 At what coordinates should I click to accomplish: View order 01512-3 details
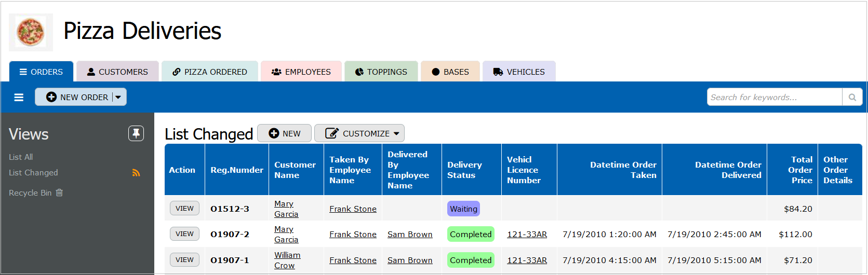[x=184, y=208]
